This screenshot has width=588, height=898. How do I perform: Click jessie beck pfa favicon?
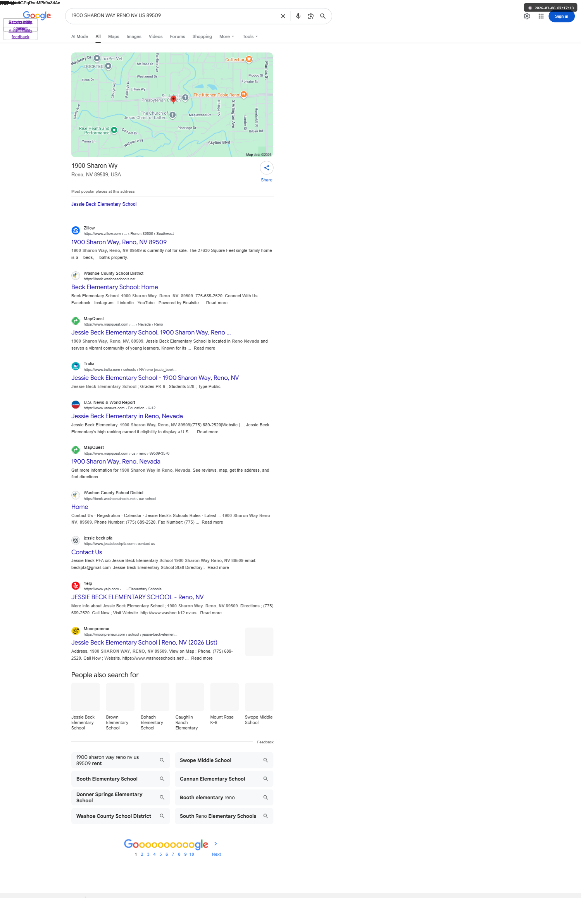[x=76, y=541]
